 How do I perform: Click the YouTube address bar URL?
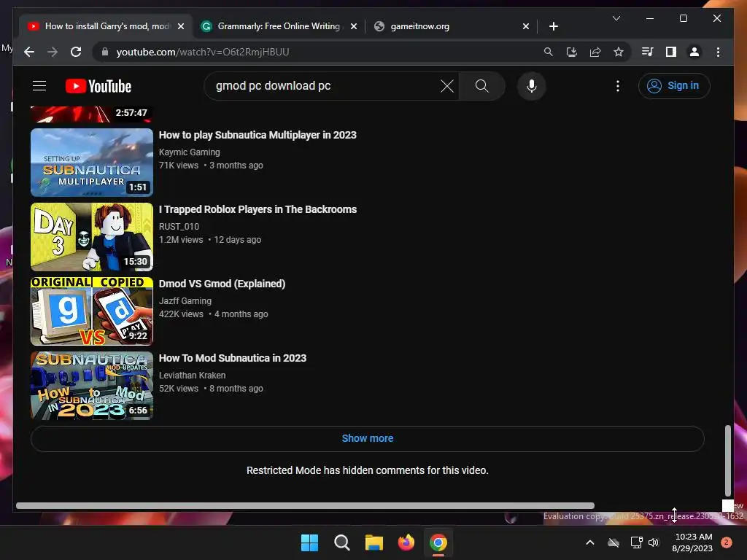203,52
